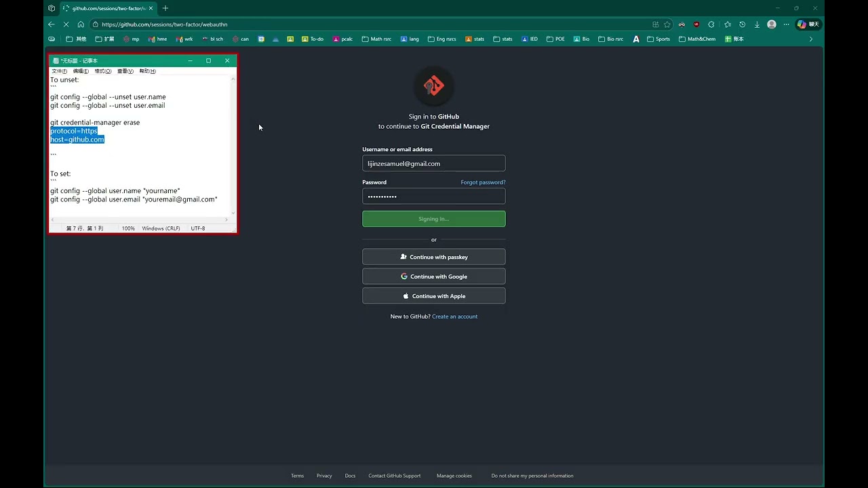Open Notepad 格式(O) menu

(x=103, y=71)
